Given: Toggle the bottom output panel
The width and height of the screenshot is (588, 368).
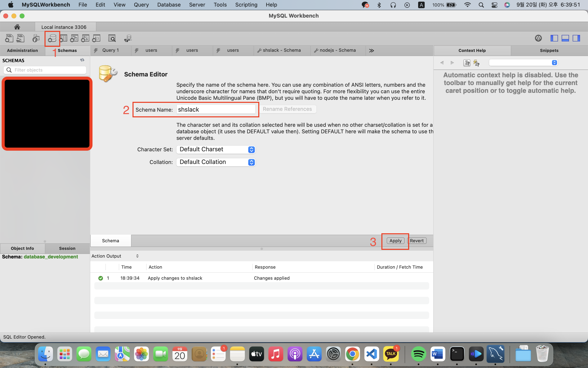Looking at the screenshot, I should [565, 38].
